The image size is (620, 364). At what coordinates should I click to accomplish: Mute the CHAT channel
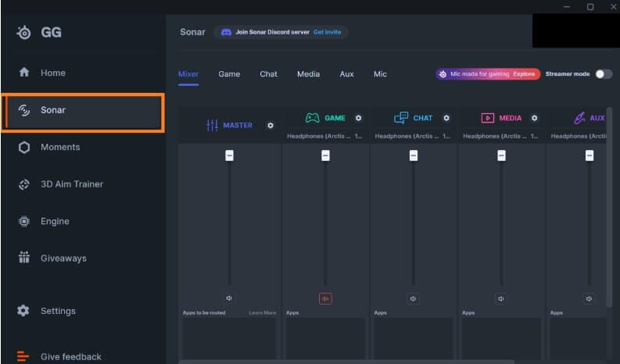point(413,299)
